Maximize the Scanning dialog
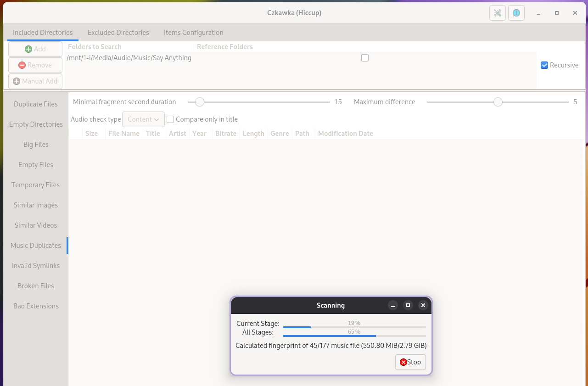The height and width of the screenshot is (386, 588). pos(408,305)
